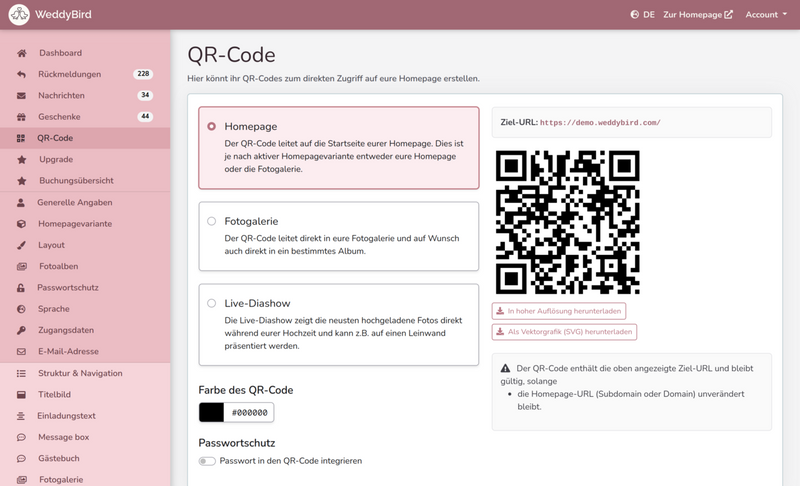Click the 44 badge on Geschenke

145,116
